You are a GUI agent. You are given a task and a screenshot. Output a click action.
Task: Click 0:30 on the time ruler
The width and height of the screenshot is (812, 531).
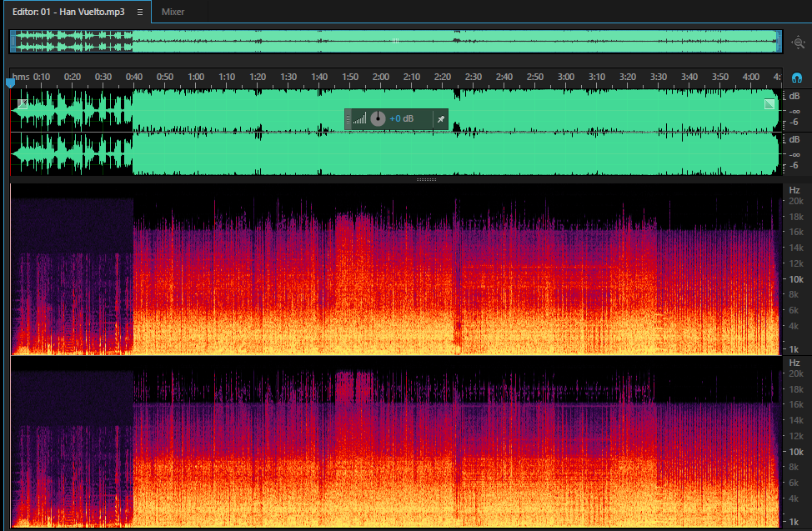(103, 77)
